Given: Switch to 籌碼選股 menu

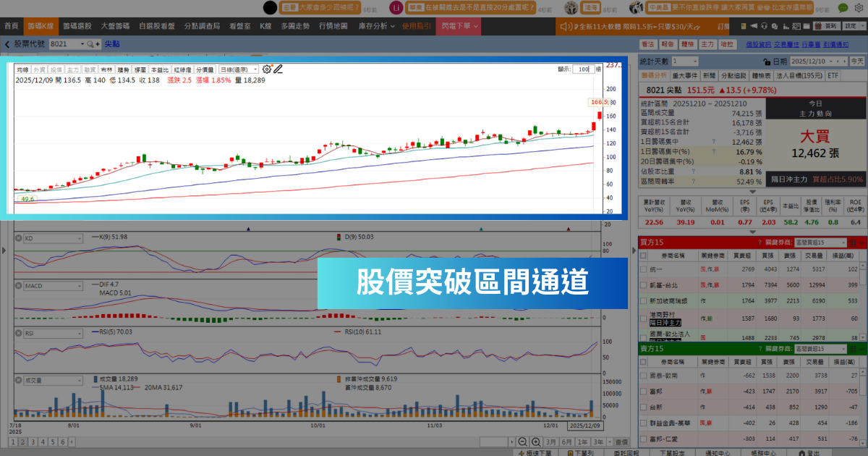Looking at the screenshot, I should point(77,26).
